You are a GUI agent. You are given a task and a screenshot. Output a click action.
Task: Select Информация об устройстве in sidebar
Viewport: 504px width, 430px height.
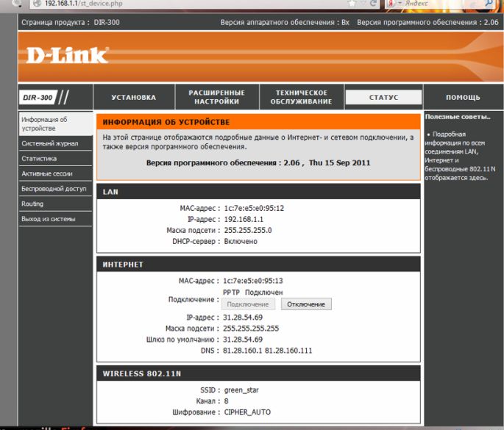(x=55, y=123)
